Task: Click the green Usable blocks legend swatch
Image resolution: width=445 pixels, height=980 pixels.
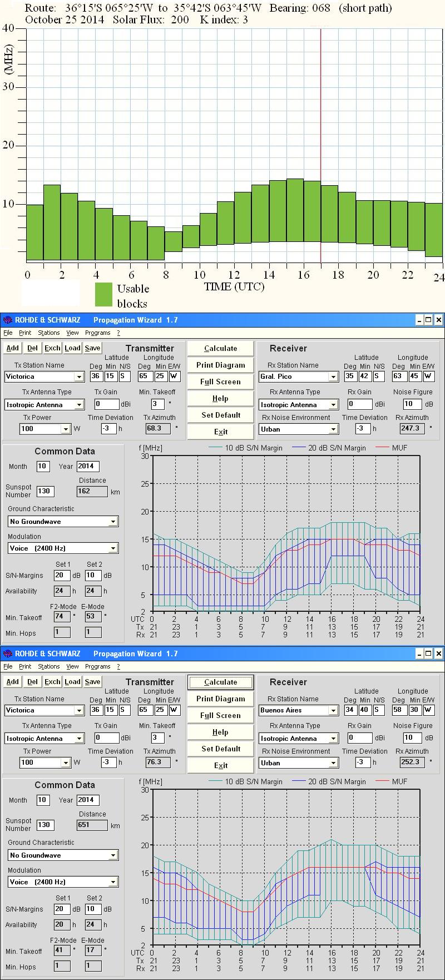Action: [x=103, y=295]
